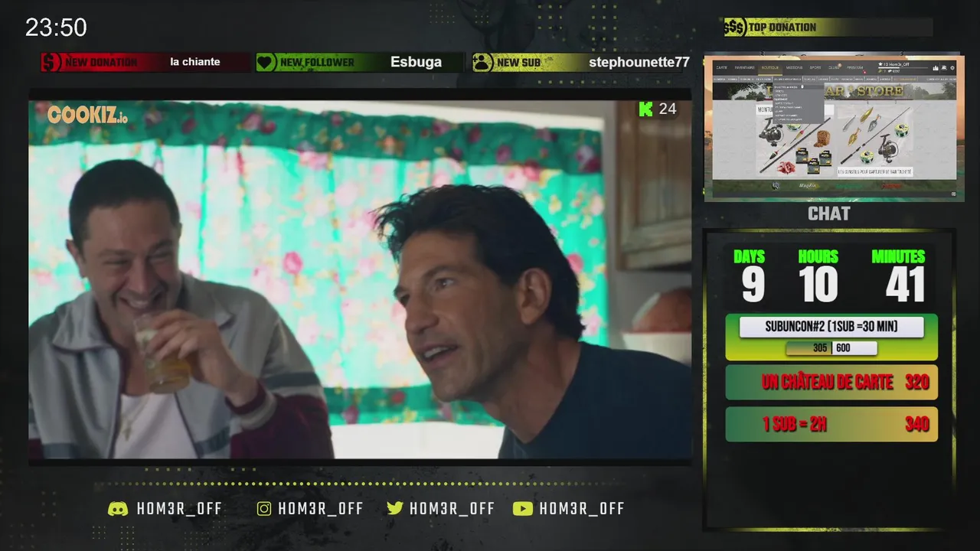Click the TOP DONATION label

[782, 28]
